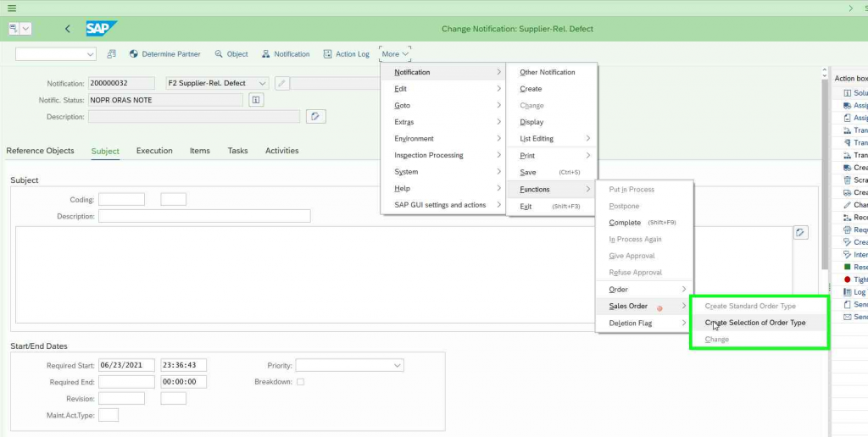Click Determine Partner toolbar button
The image size is (868, 437).
point(165,53)
